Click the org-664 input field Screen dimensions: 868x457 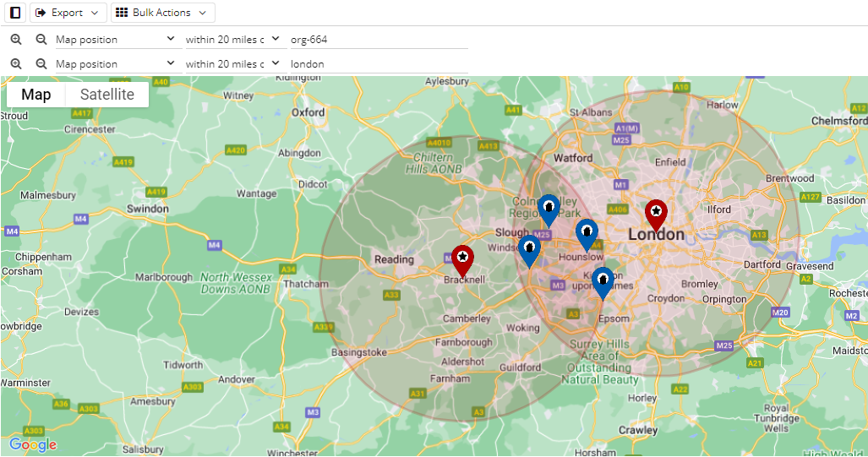pos(379,40)
